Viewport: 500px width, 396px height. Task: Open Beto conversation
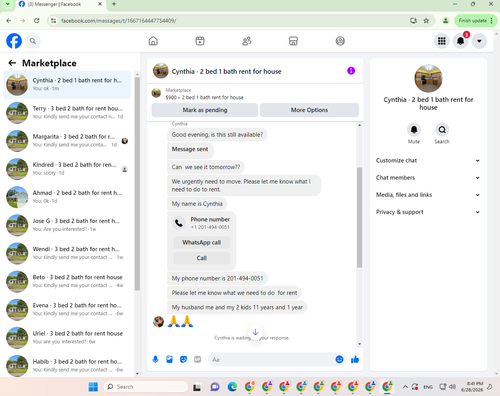tap(67, 281)
